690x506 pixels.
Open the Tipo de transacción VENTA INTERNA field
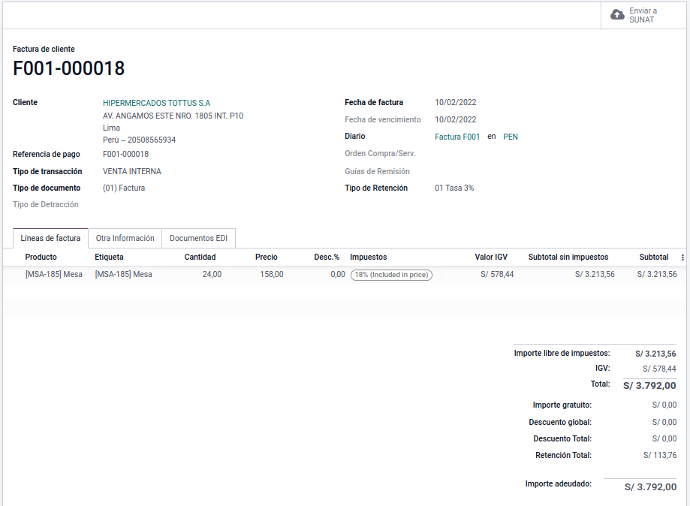(132, 171)
